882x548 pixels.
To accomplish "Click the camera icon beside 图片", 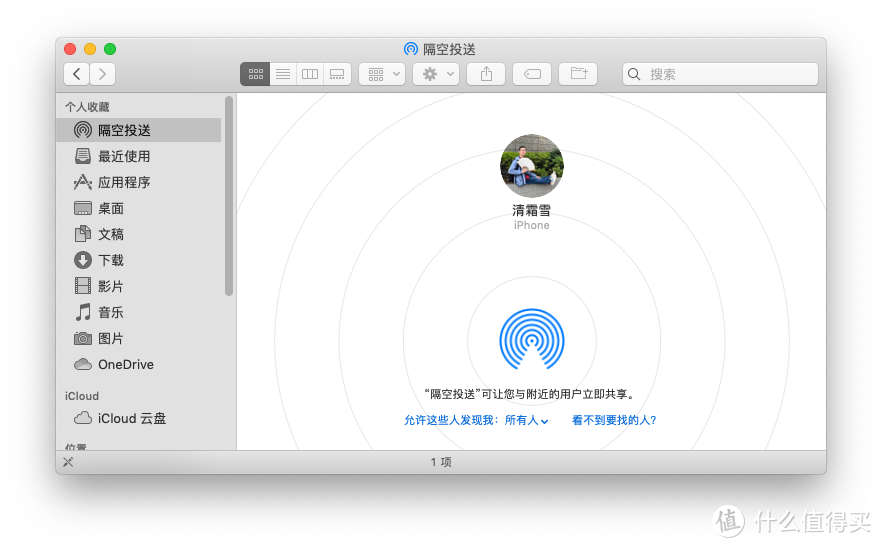I will coord(83,338).
